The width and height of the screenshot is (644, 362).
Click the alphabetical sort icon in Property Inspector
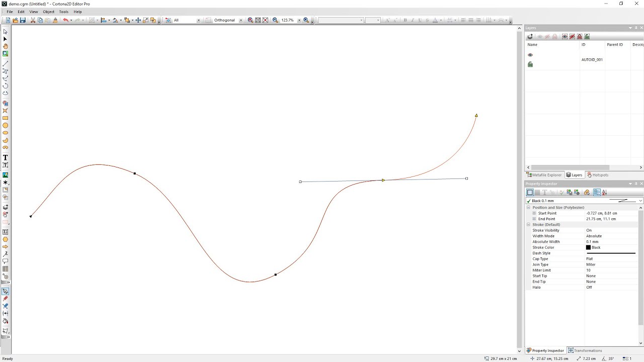click(604, 192)
